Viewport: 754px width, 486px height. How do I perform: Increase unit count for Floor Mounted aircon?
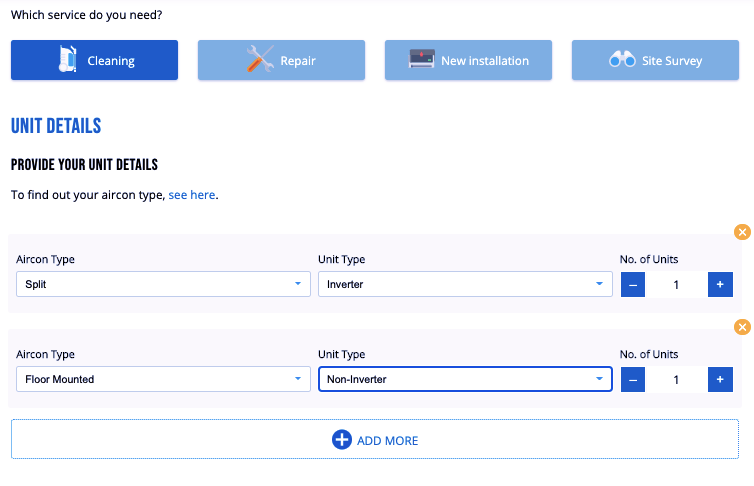[x=720, y=379]
